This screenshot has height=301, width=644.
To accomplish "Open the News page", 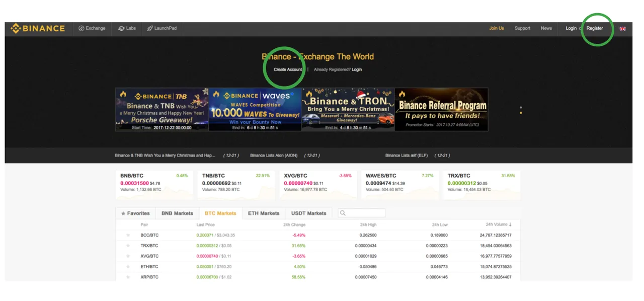I will click(x=546, y=28).
